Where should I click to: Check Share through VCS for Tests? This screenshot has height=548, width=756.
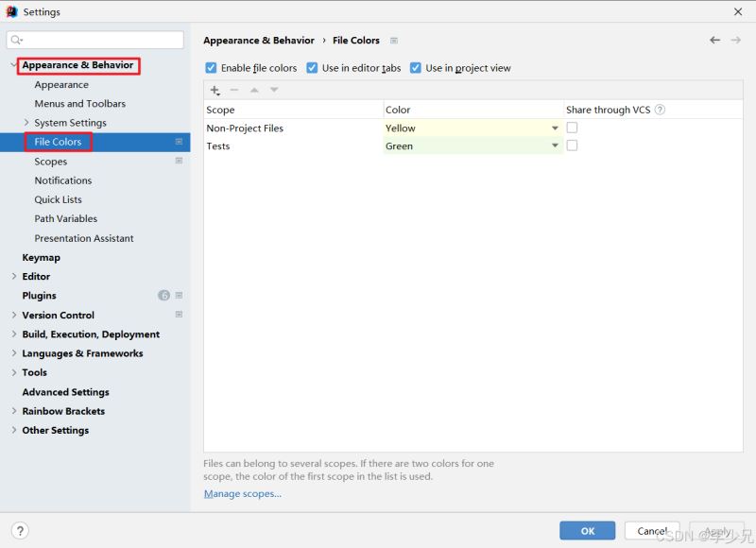[572, 146]
